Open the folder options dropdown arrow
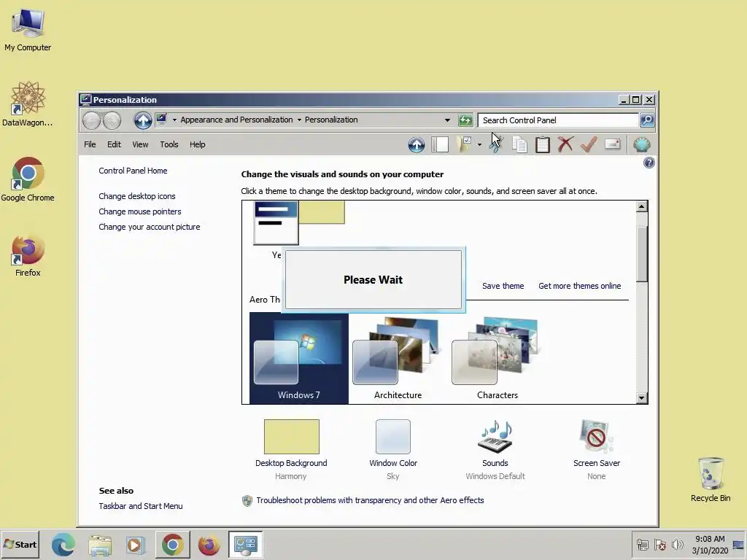 coord(479,145)
